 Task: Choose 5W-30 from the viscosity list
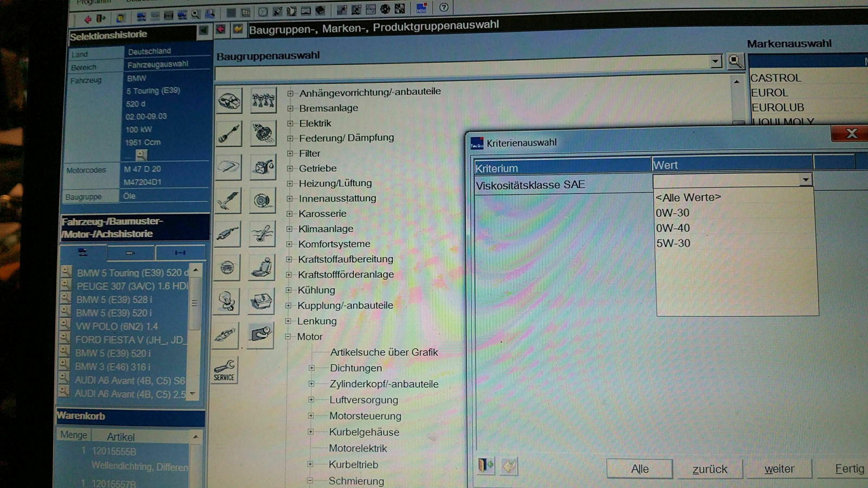point(673,243)
